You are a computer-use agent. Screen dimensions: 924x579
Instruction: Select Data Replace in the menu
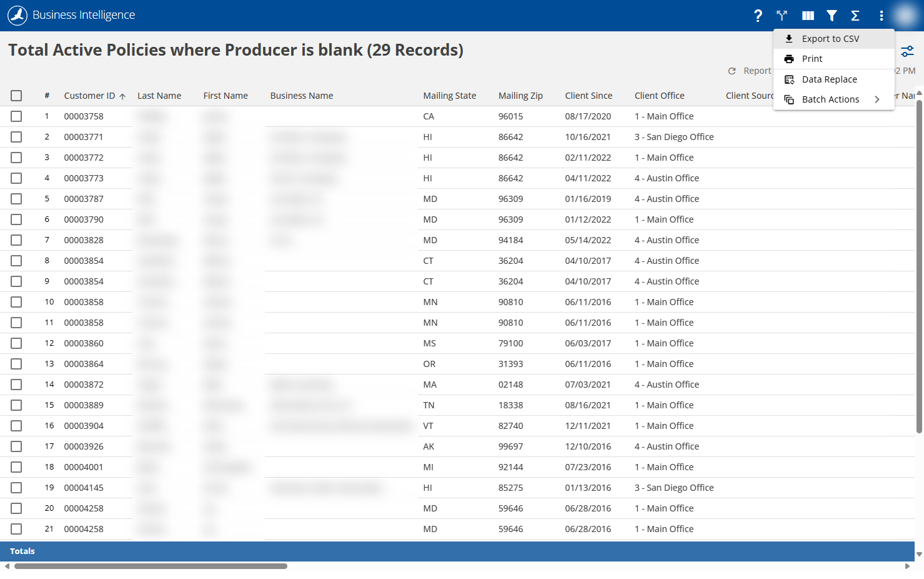click(834, 79)
